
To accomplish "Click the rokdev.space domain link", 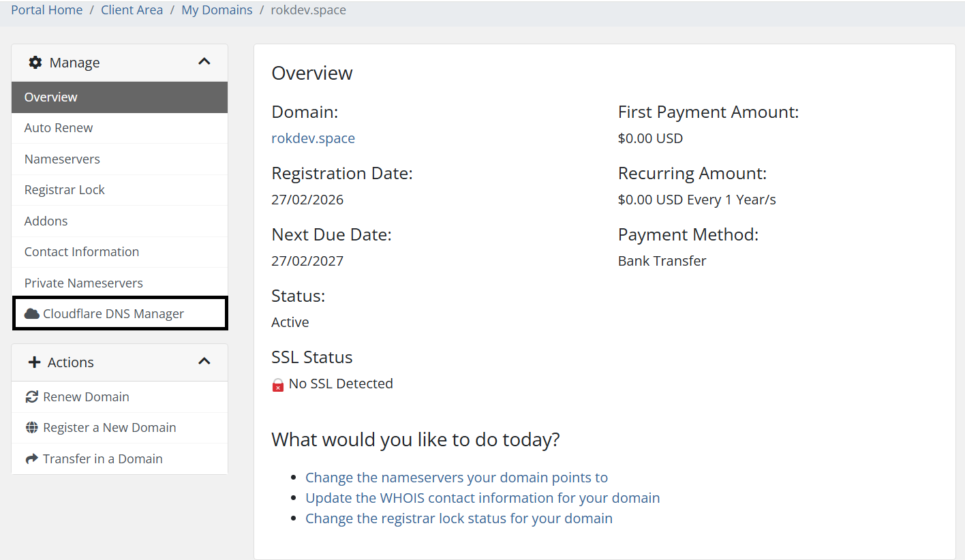I will [x=313, y=138].
